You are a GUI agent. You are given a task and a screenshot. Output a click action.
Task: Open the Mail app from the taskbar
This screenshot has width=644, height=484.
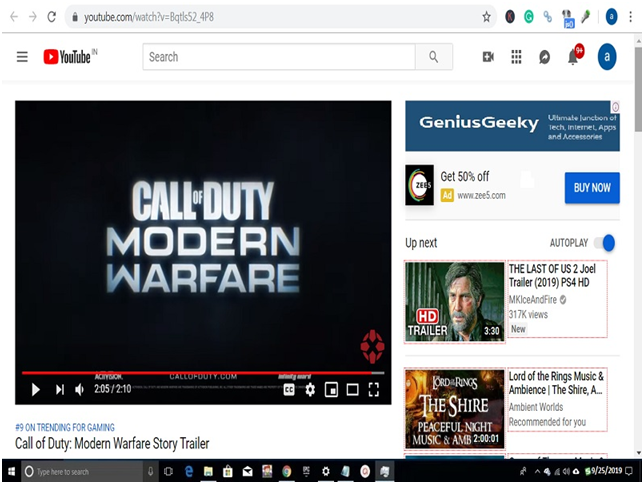tap(247, 471)
